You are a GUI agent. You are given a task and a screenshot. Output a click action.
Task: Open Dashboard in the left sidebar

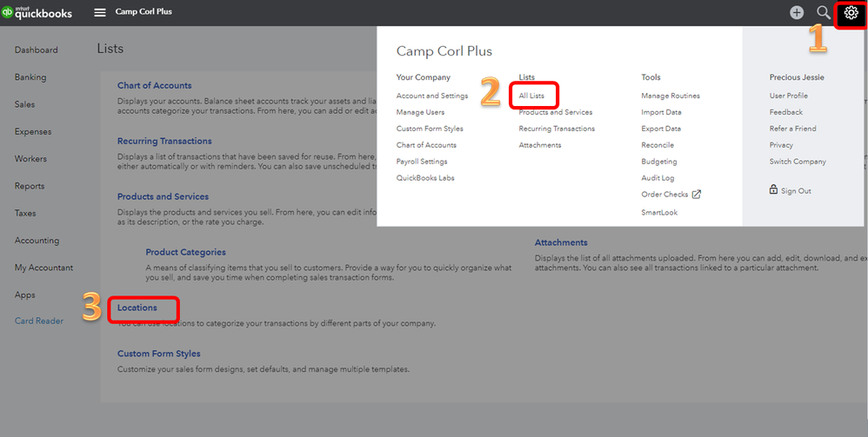point(36,50)
